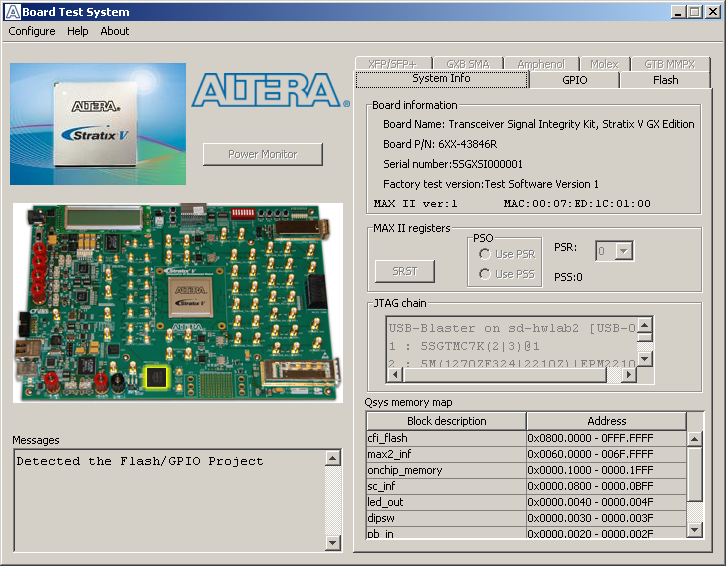
Task: Click Qsys memory map scroll up arrow
Action: coord(695,439)
